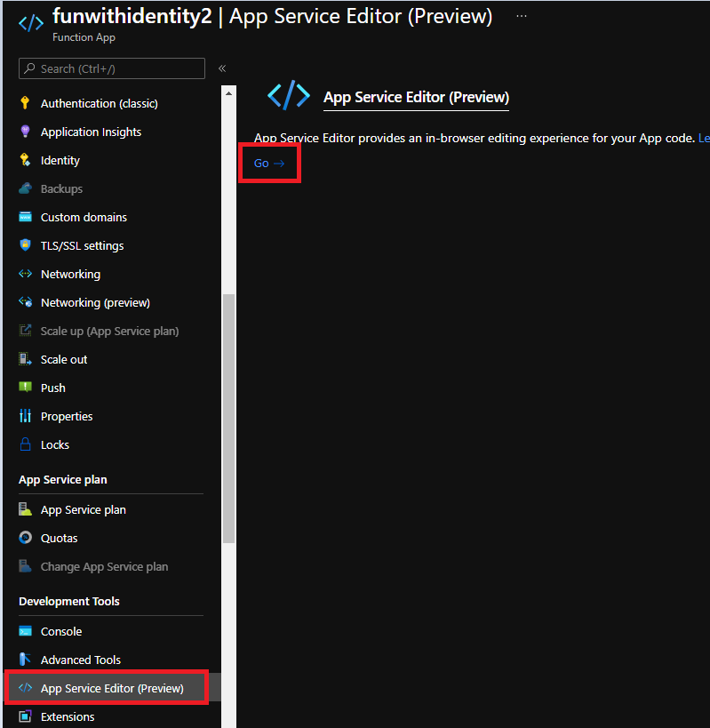This screenshot has width=710, height=728.
Task: Click Change App Service plan label
Action: (x=105, y=566)
